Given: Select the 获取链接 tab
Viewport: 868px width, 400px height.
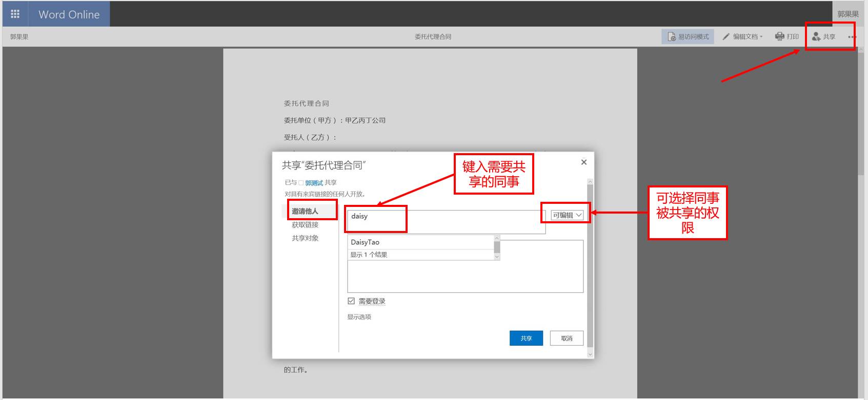Looking at the screenshot, I should coord(305,225).
